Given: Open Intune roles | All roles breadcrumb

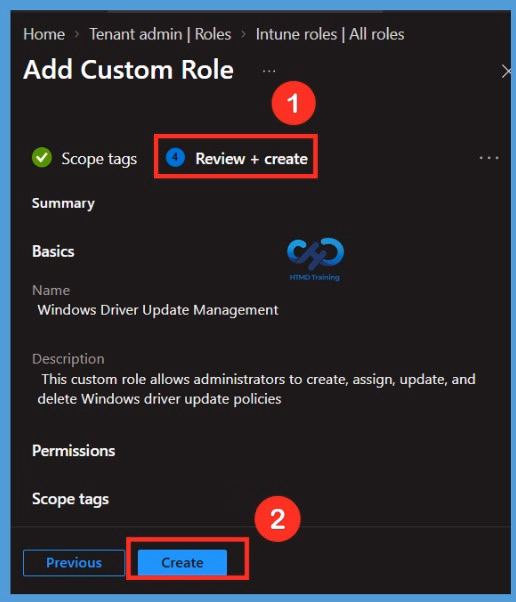Looking at the screenshot, I should (330, 34).
